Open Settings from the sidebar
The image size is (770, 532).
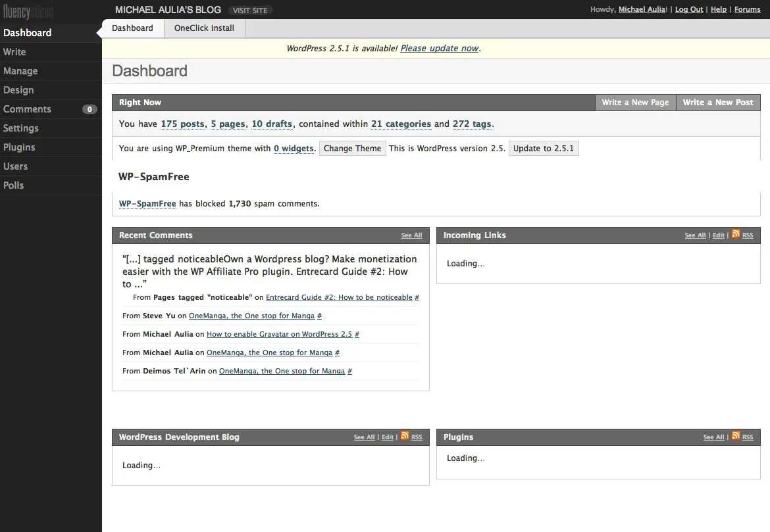51,128
